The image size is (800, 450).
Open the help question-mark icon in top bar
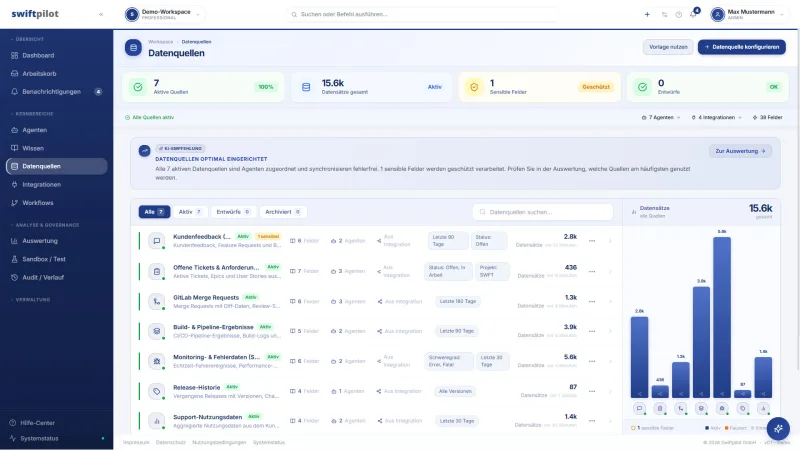click(x=679, y=14)
